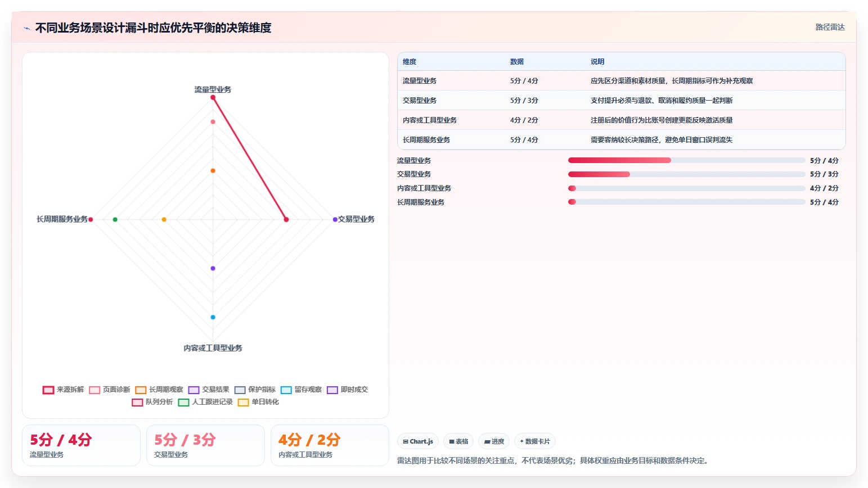Click the 内容或工具型业务 progress bar
Image resolution: width=868 pixels, height=488 pixels.
coord(686,188)
